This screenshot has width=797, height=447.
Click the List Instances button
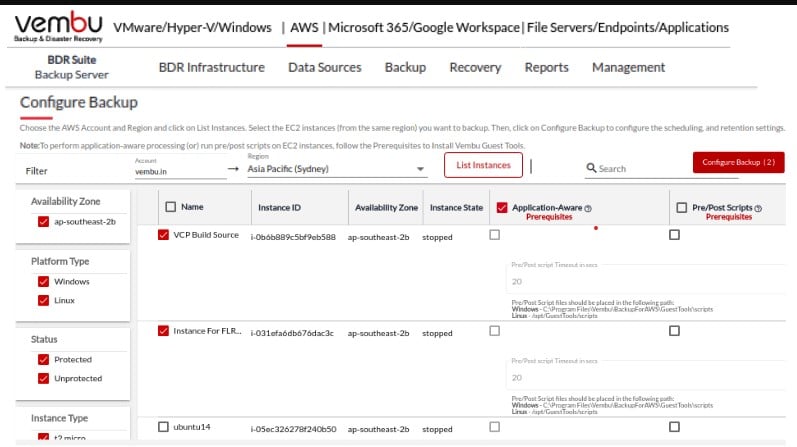pos(483,165)
